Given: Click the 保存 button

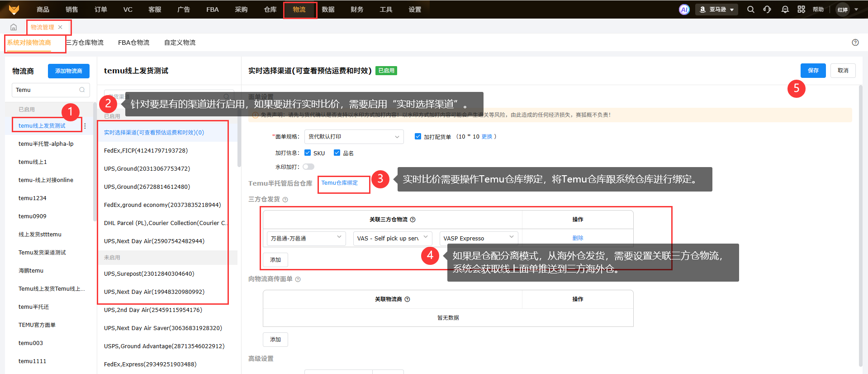Looking at the screenshot, I should click(x=813, y=71).
